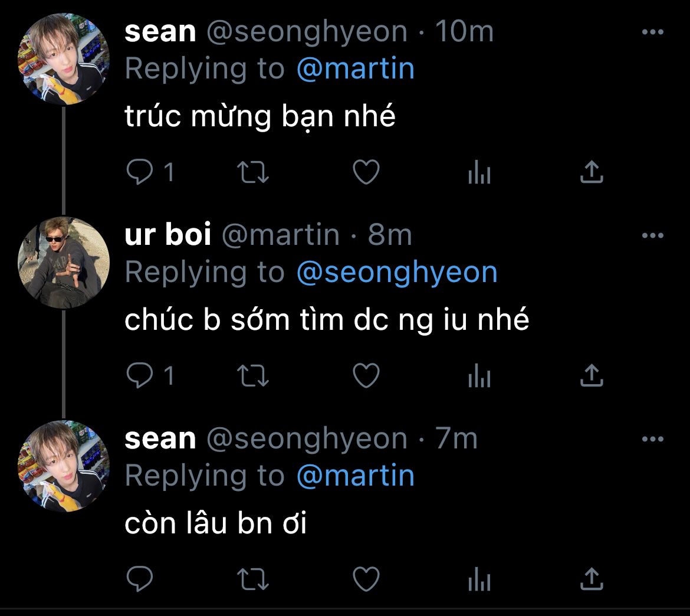Retweet the ur boi tweet
The image size is (690, 616).
[x=252, y=376]
